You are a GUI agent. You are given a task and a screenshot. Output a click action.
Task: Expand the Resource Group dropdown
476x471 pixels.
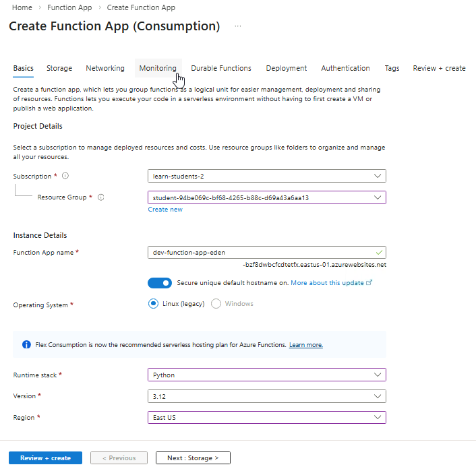(266, 197)
